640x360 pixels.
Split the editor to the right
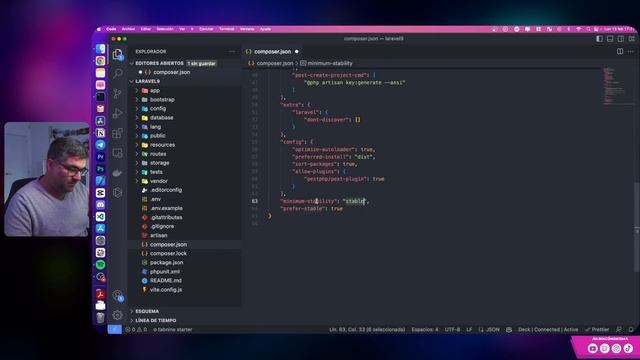(620, 51)
